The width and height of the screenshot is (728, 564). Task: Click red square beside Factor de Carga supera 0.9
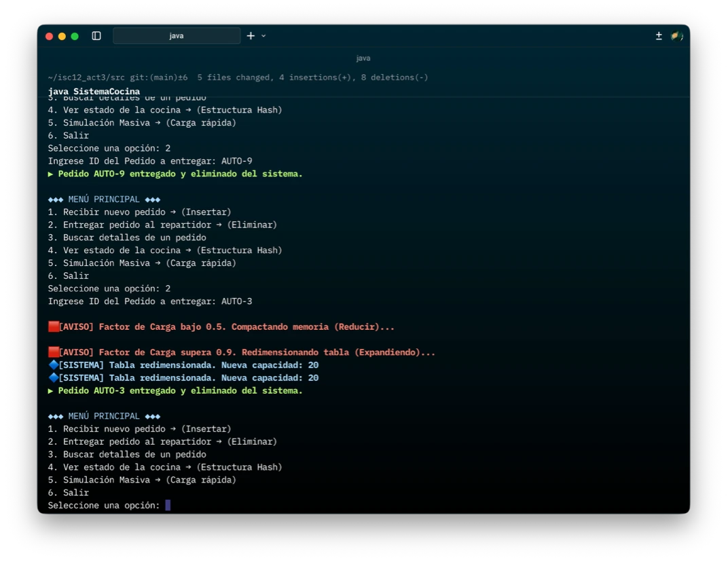[x=54, y=353]
